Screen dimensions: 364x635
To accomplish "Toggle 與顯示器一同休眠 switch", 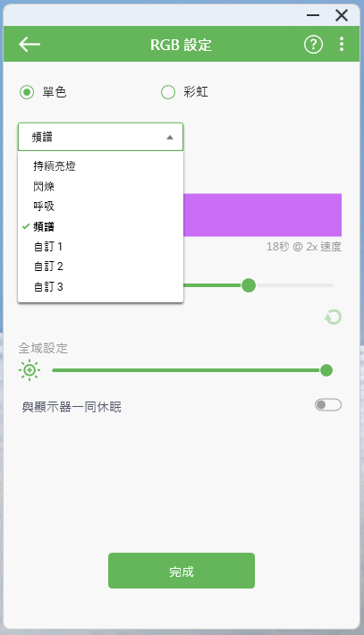I will (x=328, y=405).
